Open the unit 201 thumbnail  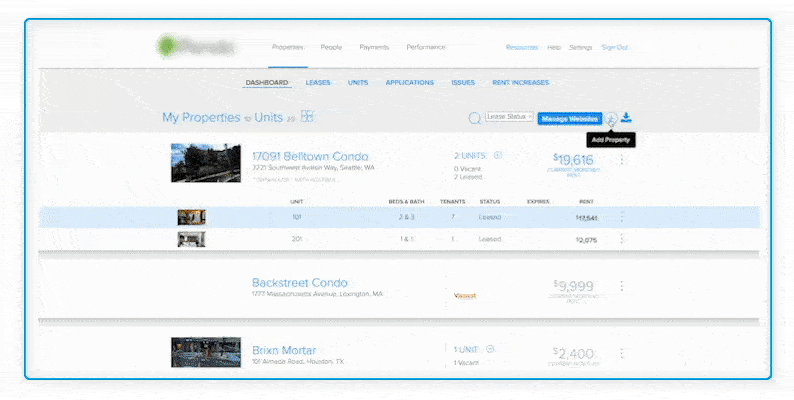pos(191,239)
